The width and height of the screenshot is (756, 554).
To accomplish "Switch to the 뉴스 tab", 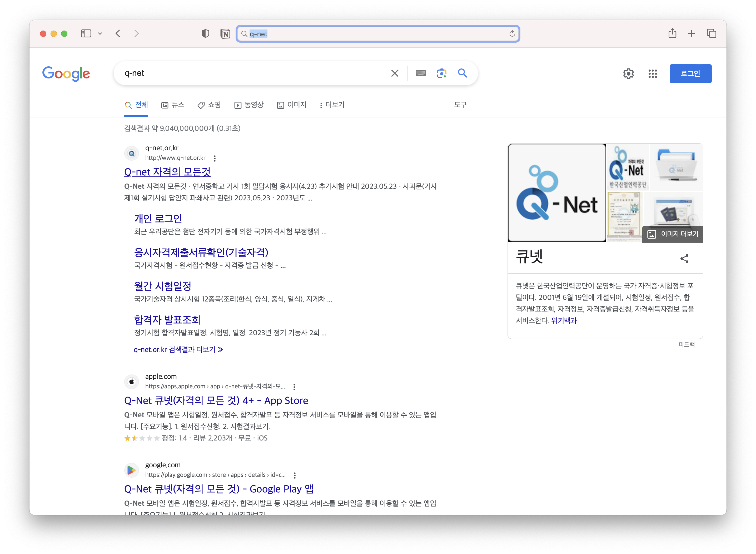I will [173, 105].
